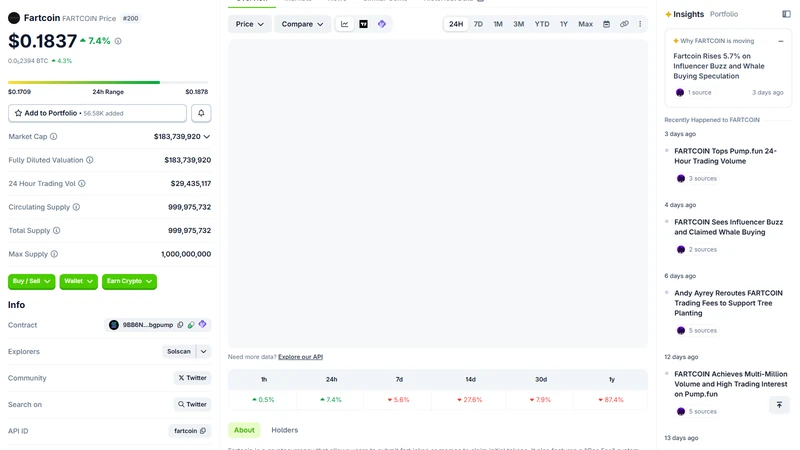Click the purple diamond chart toolbar icon

(x=382, y=24)
